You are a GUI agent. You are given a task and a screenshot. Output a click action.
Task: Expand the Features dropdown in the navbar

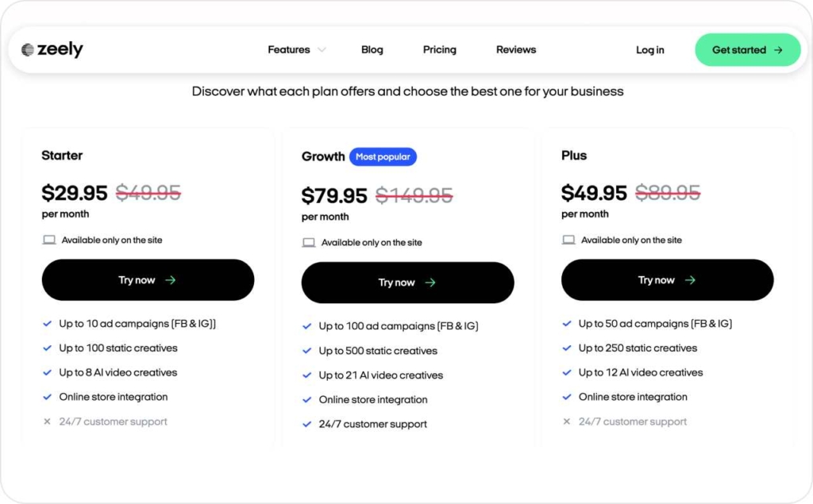coord(287,49)
